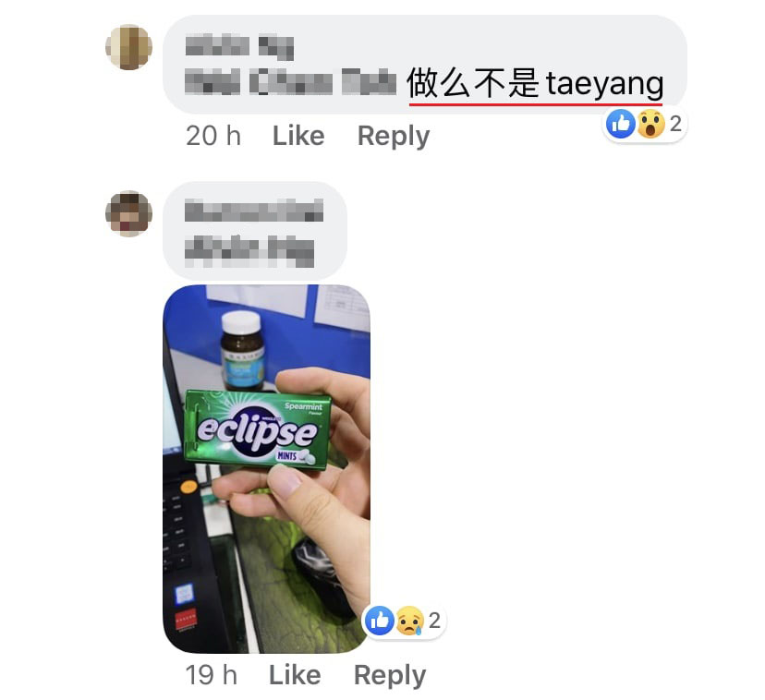Open the 19 h timestamp link
Image resolution: width=765 pixels, height=700 pixels.
(212, 675)
